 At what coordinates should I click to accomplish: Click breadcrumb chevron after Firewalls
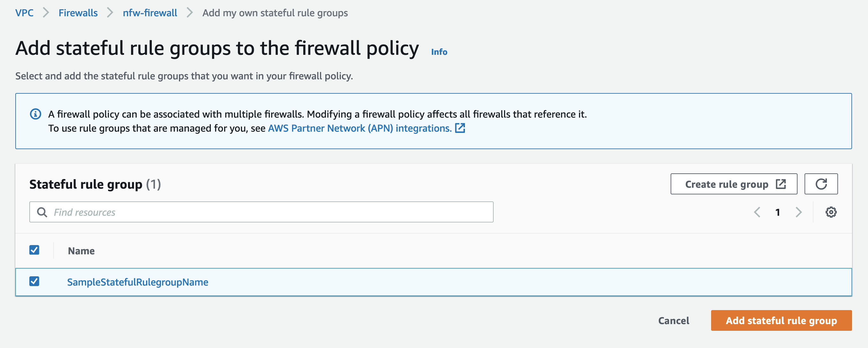coord(110,13)
